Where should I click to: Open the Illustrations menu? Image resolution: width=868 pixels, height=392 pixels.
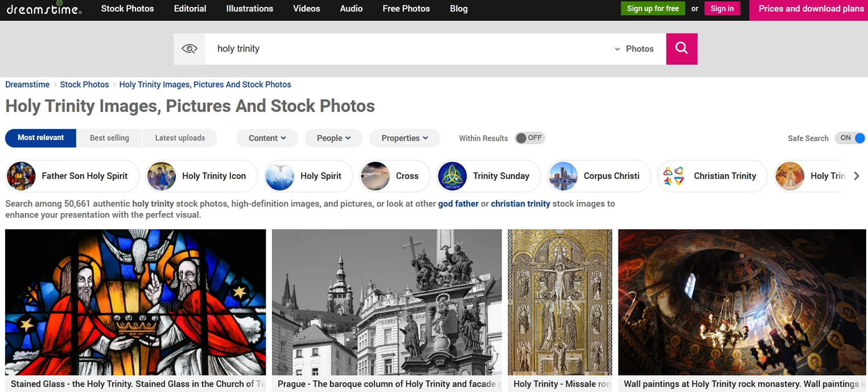tap(250, 9)
